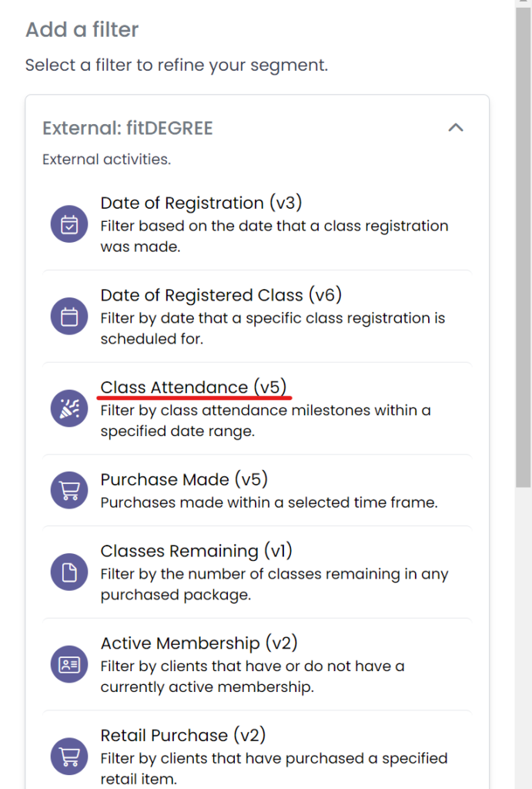Screen dimensions: 532x789
Task: Click the calendar icon beside Date of Registered Class
Action: (69, 317)
